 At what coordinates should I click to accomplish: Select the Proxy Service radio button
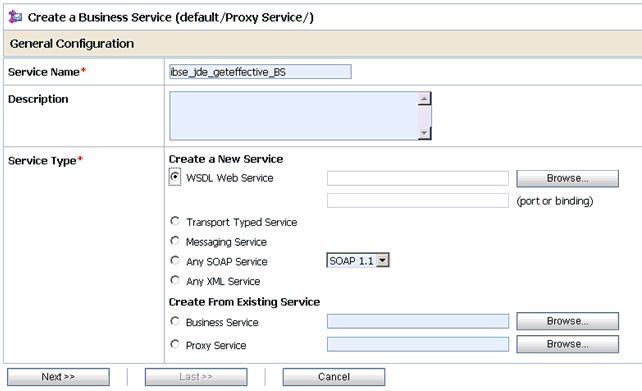pos(175,344)
